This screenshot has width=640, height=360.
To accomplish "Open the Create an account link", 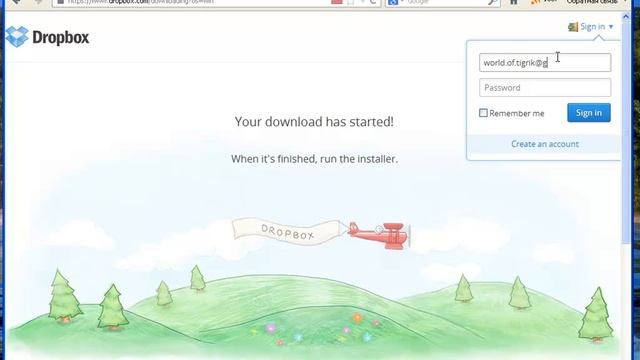I will click(x=545, y=144).
